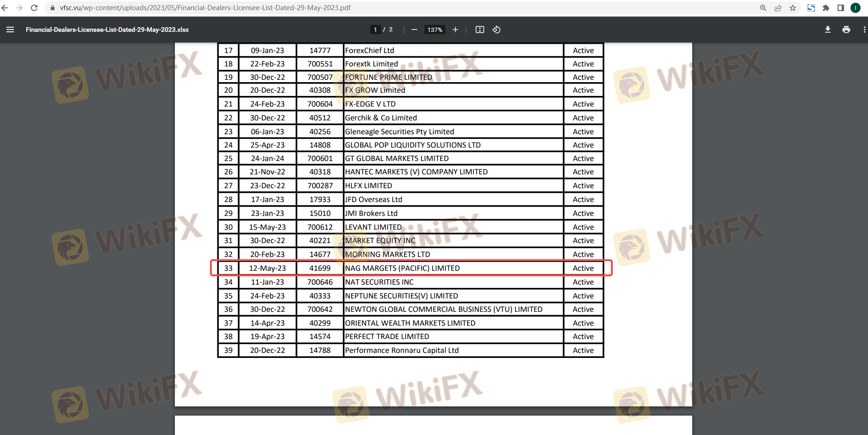Click the date 09-Jan-23
868x435 pixels.
268,50
